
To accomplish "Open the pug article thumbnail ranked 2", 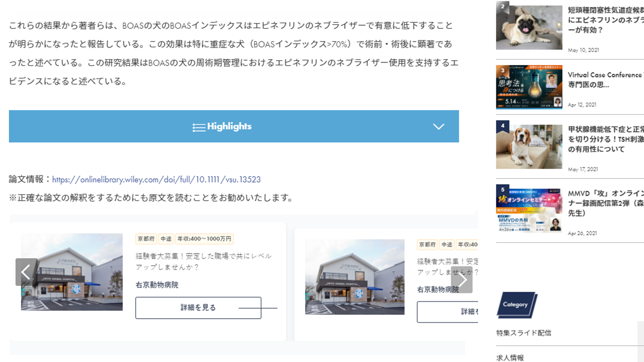I will pyautogui.click(x=529, y=27).
